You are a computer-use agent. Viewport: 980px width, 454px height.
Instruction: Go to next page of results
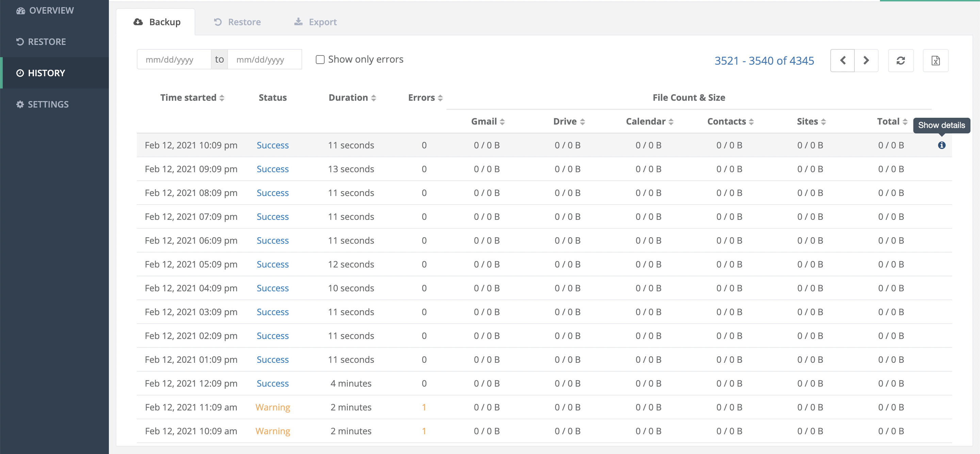[x=866, y=60]
